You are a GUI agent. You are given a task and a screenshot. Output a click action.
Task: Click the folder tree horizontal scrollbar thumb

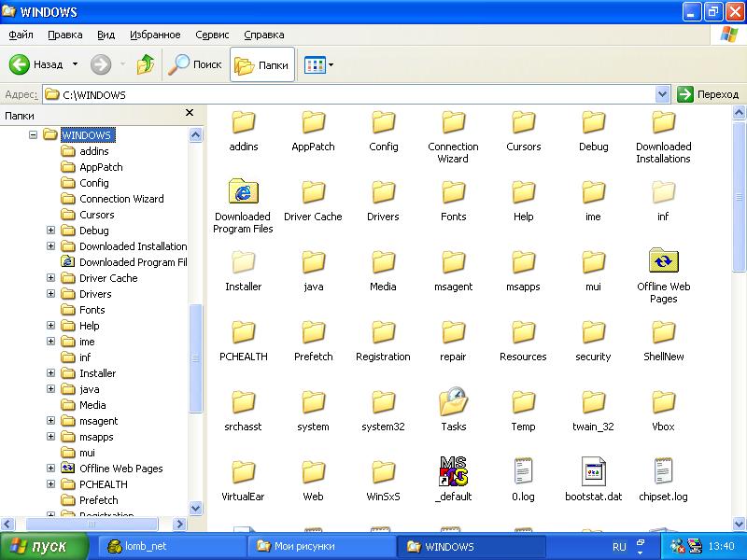coord(92,524)
